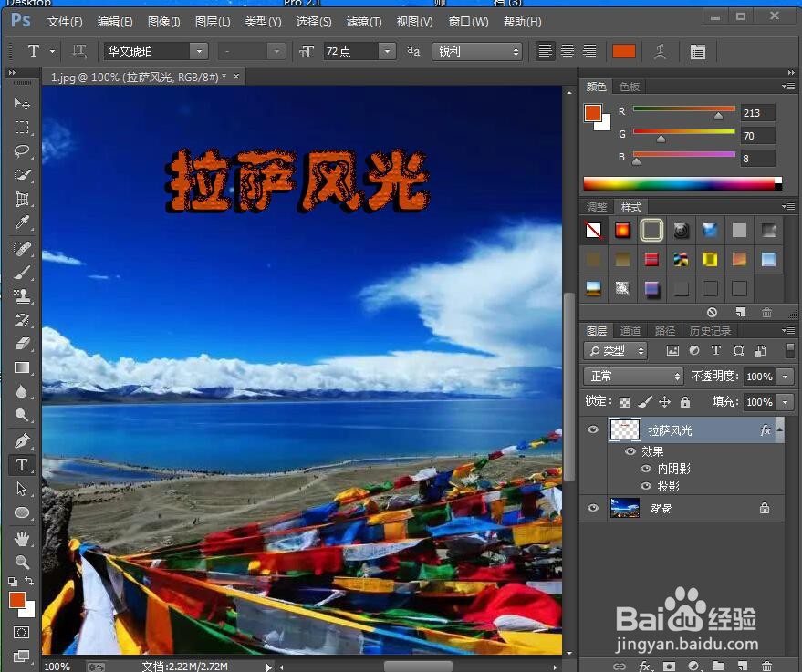Toggle the Character and Paragraph panels button
Viewport: 802px width, 672px height.
(x=697, y=52)
